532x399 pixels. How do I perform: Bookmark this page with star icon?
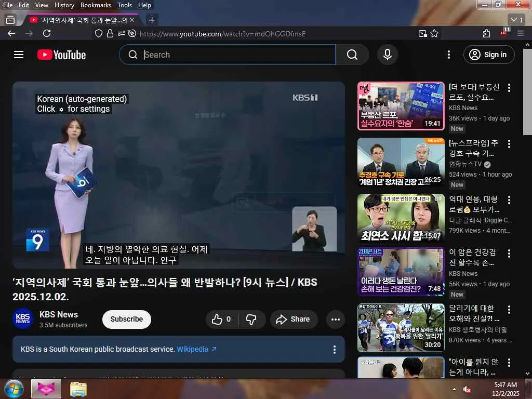(434, 33)
